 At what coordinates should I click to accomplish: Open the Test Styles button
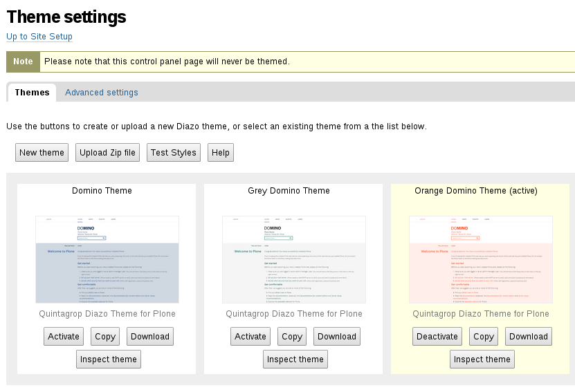point(174,152)
